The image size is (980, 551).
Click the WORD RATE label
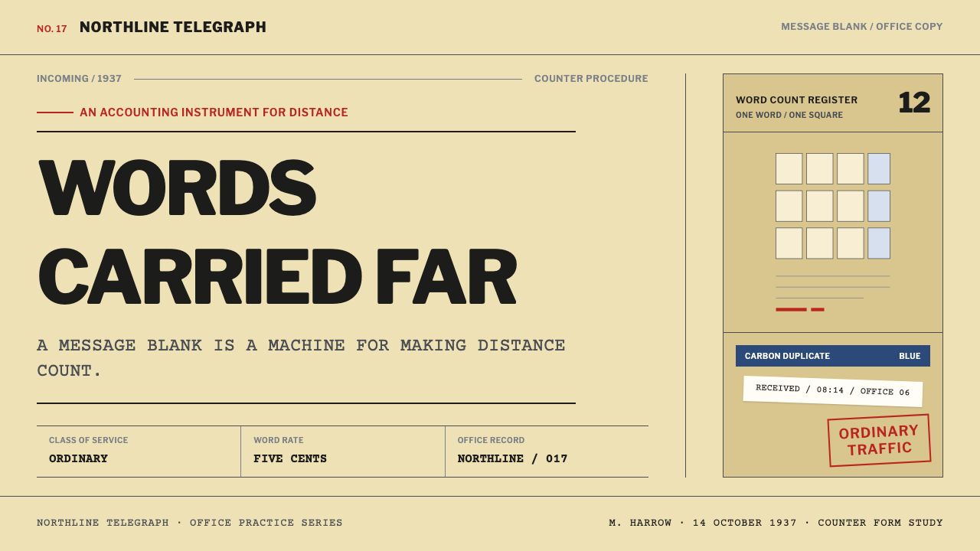coord(279,440)
